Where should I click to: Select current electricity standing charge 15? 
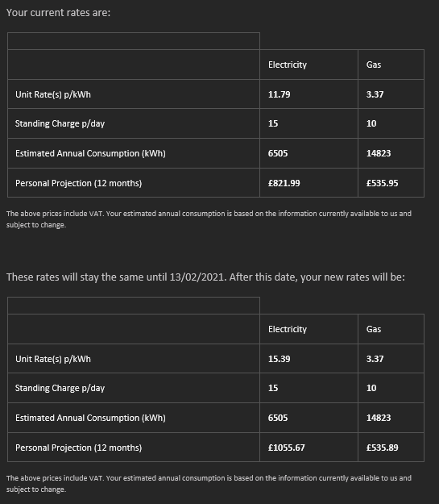tap(273, 123)
